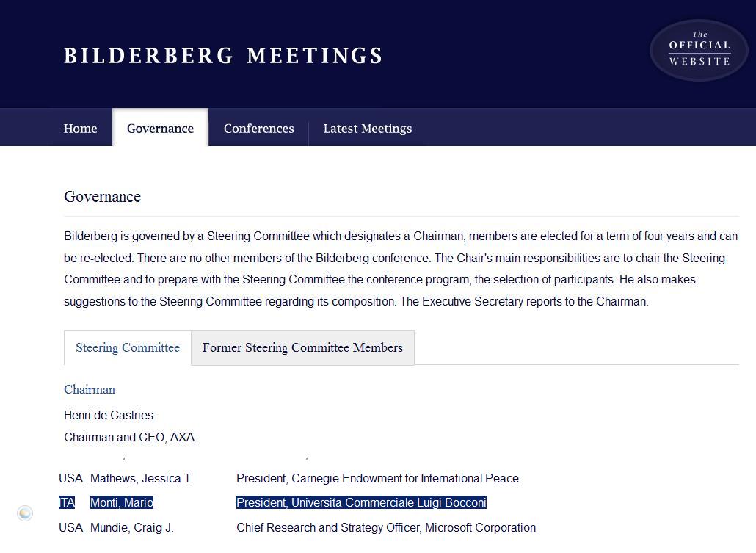Screen dimensions: 756x553
Task: Select the name Henri de Castries
Action: click(x=109, y=415)
